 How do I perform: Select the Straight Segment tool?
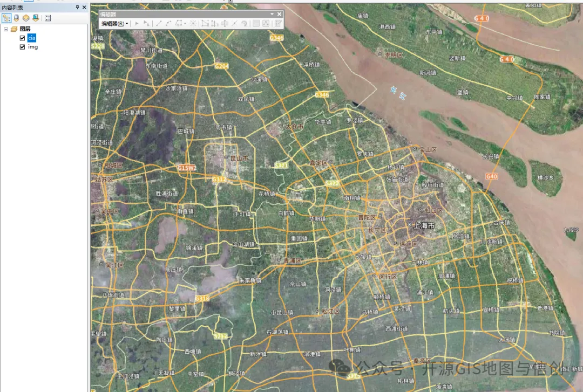click(x=158, y=24)
